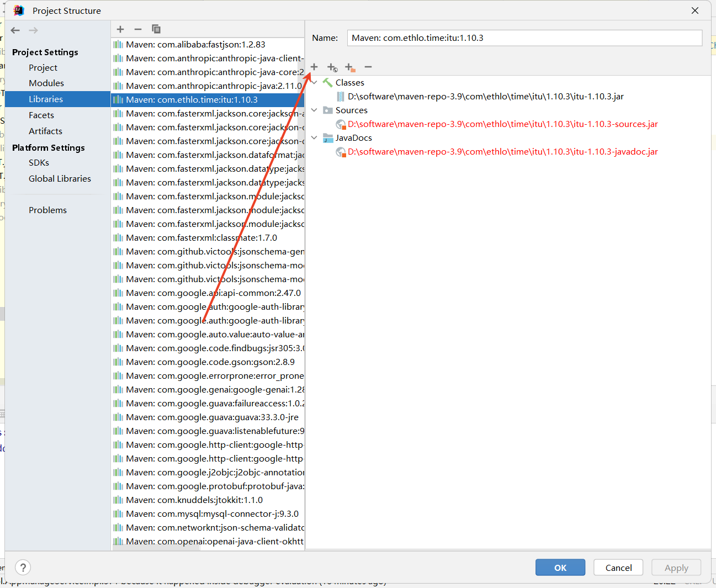Select the Sources tree node
The height and width of the screenshot is (588, 716).
pos(351,110)
